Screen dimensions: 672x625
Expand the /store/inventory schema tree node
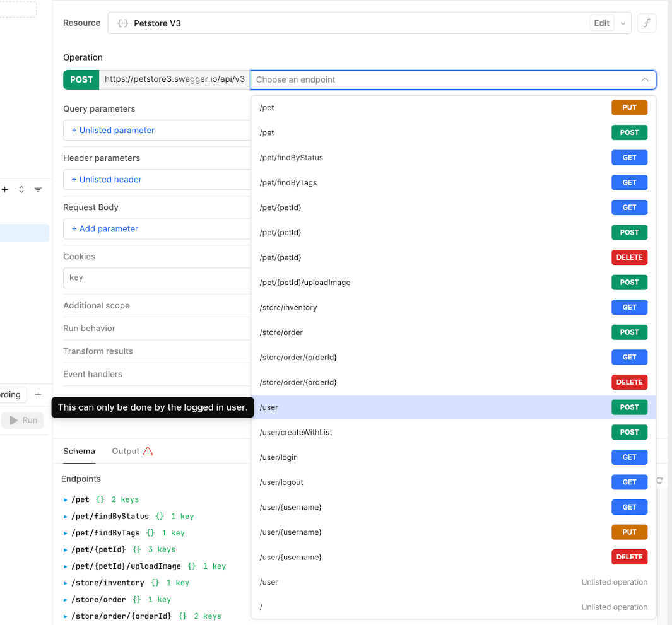tap(66, 583)
